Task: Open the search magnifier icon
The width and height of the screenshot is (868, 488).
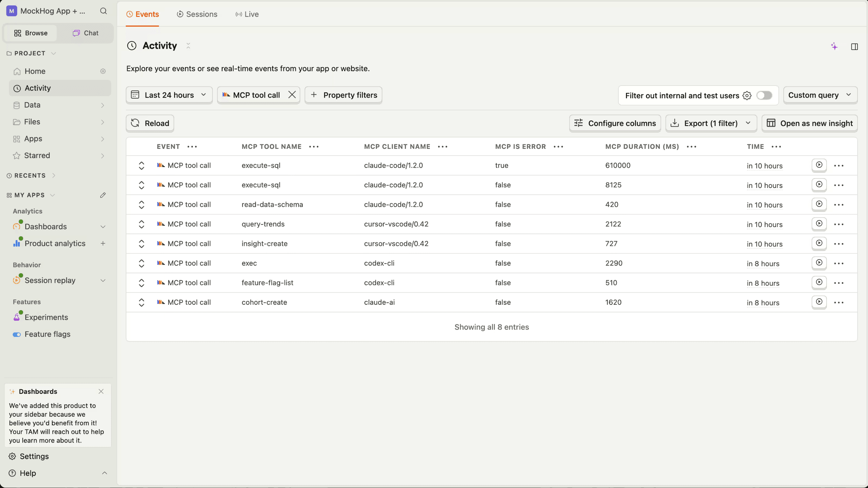Action: pyautogui.click(x=103, y=11)
